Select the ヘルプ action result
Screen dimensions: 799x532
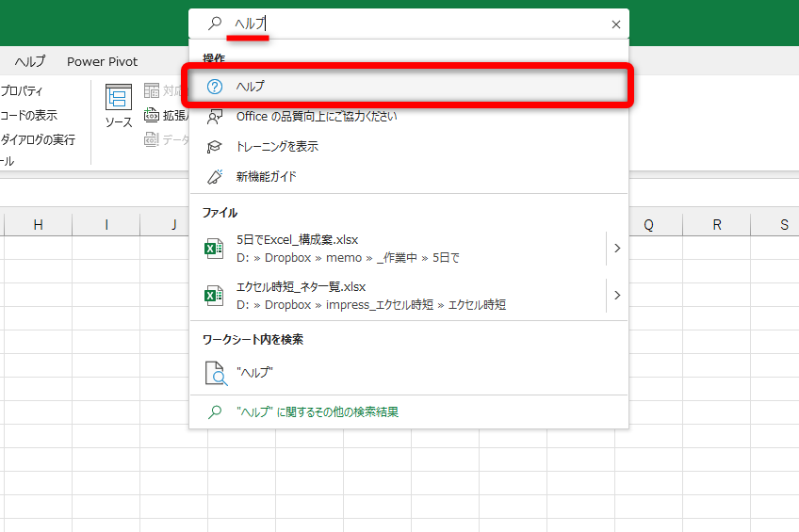[x=408, y=86]
